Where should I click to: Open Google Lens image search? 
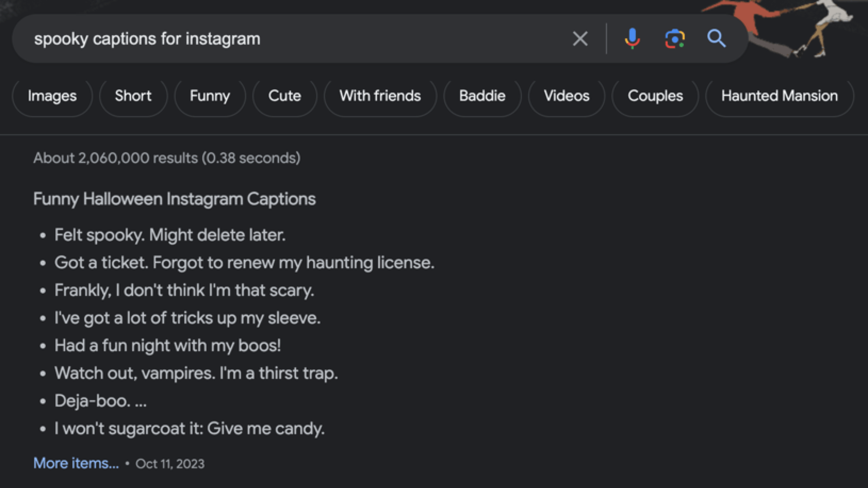click(675, 38)
